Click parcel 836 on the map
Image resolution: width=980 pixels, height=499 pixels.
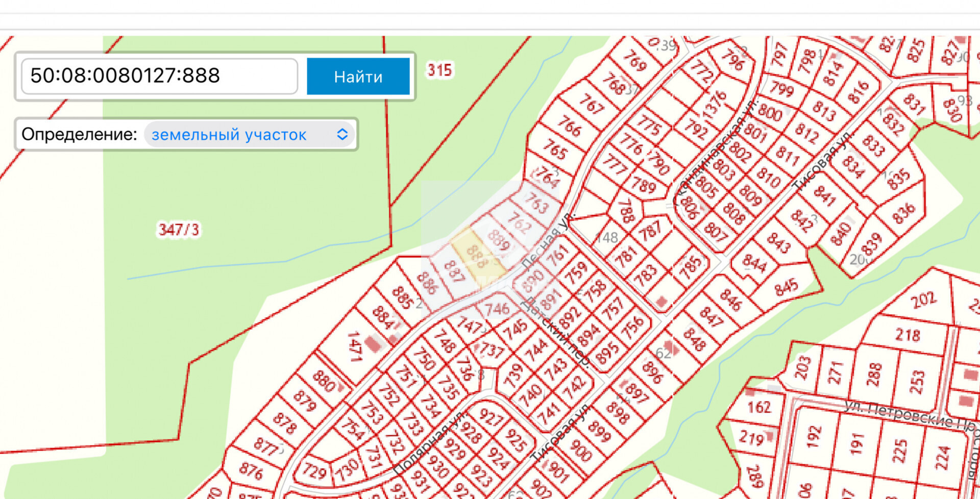coord(903,213)
